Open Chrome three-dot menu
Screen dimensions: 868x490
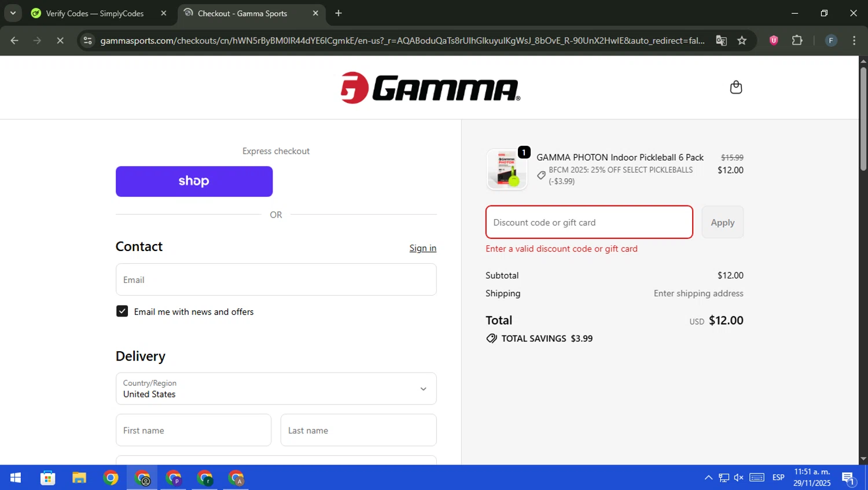point(854,40)
